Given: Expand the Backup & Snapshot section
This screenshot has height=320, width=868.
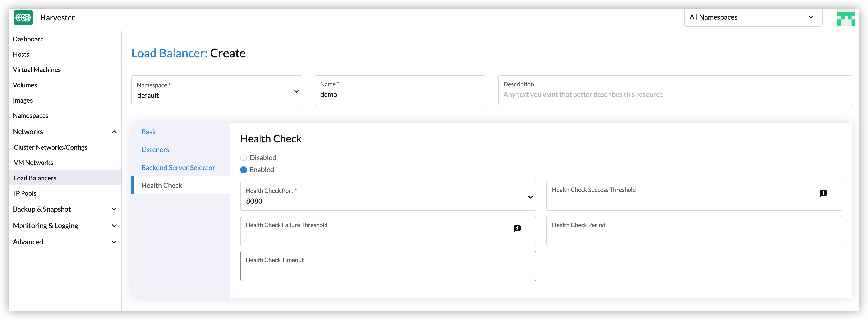Looking at the screenshot, I should click(114, 209).
